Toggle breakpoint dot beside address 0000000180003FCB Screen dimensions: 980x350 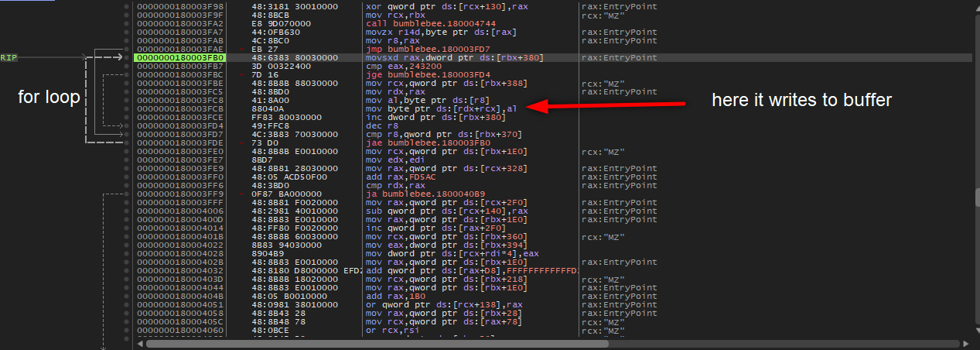tap(125, 109)
